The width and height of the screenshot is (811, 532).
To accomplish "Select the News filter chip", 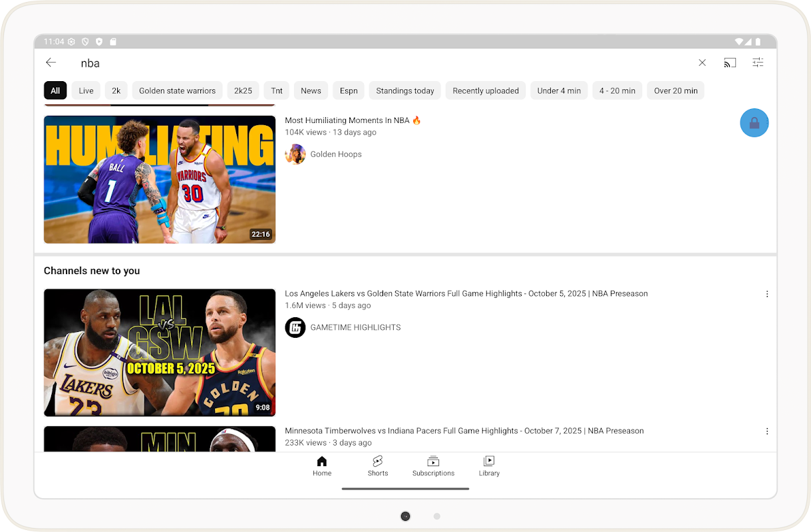I will point(311,90).
